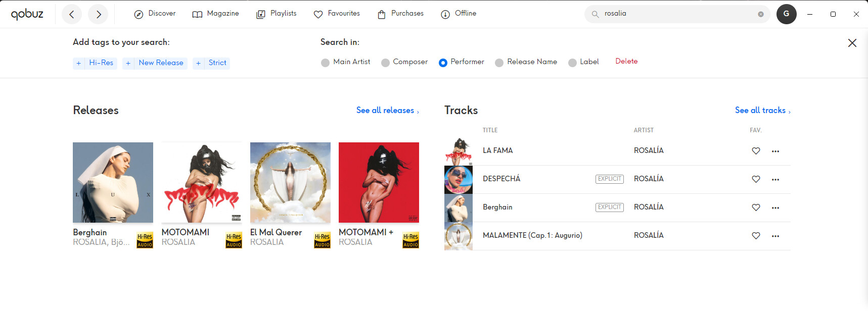Expand See all releases

(x=387, y=110)
